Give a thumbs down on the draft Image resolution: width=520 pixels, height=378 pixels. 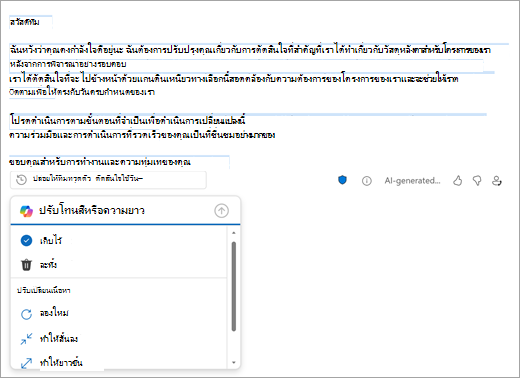[x=477, y=181]
